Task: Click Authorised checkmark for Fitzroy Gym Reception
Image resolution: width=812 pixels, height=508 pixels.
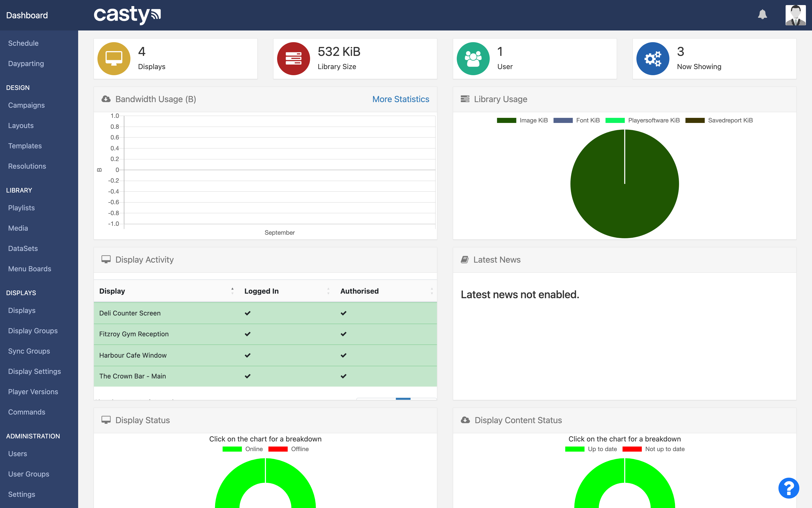Action: (344, 334)
